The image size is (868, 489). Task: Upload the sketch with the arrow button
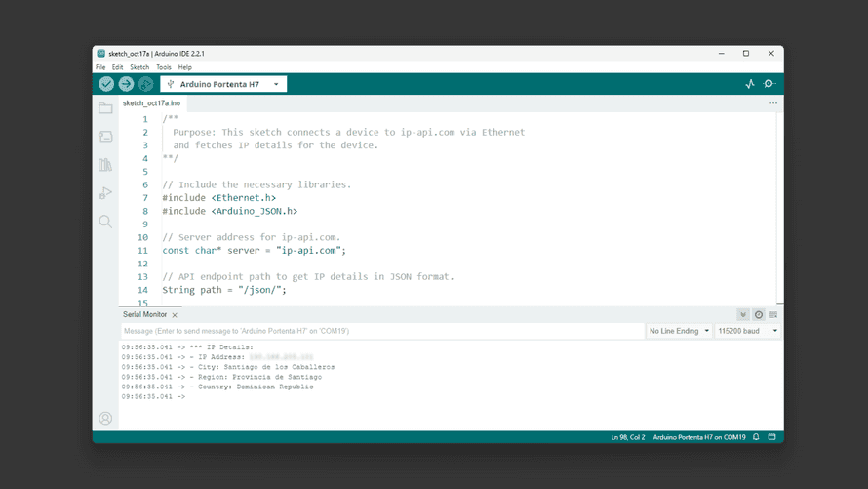point(126,84)
